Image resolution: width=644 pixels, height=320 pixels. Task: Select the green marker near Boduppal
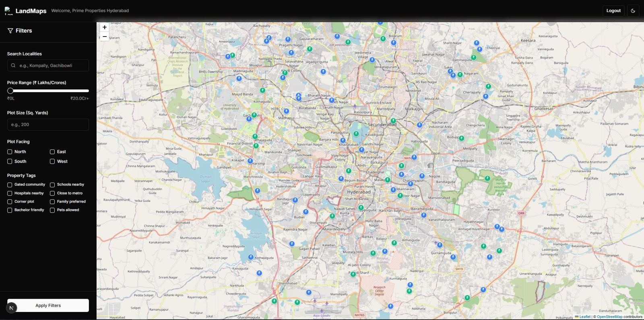tap(462, 138)
